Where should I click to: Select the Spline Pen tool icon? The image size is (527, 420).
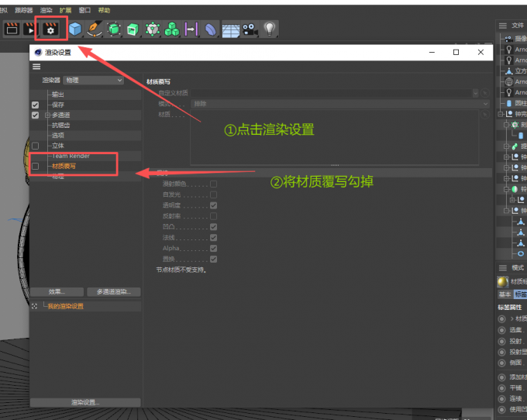95,29
